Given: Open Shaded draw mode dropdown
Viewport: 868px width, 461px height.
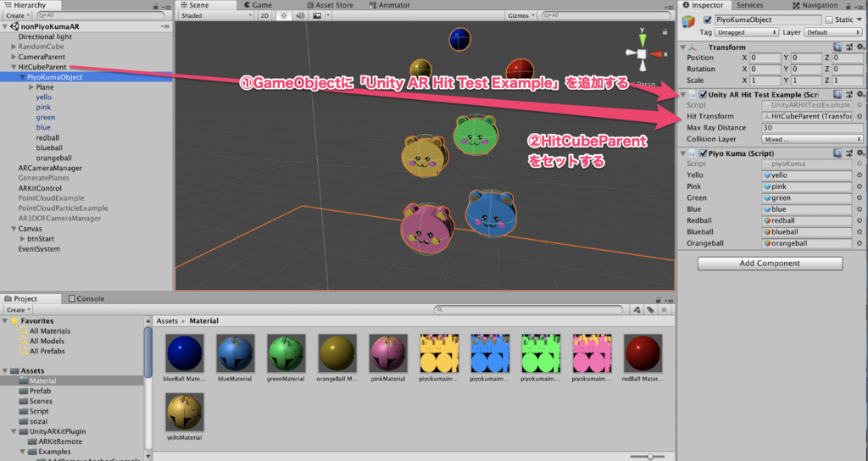Looking at the screenshot, I should point(216,15).
